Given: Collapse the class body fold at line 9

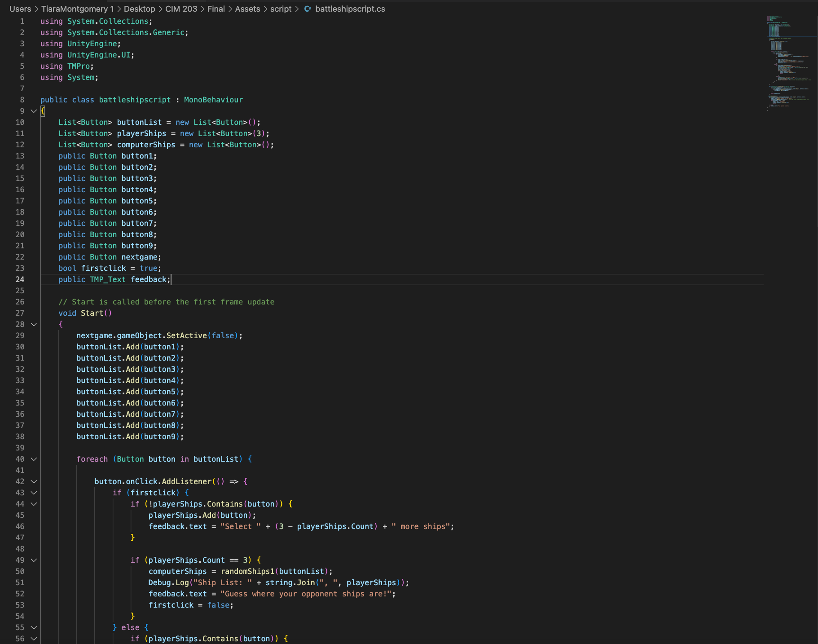Looking at the screenshot, I should coord(34,111).
